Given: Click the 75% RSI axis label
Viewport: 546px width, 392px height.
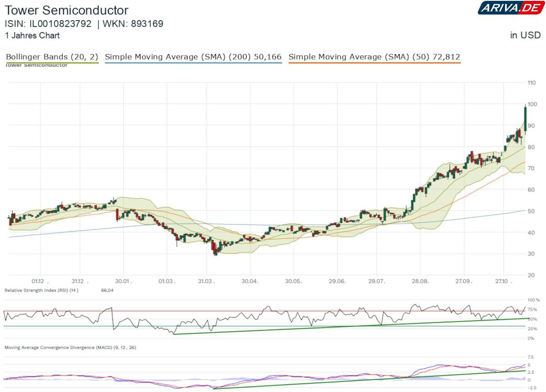Looking at the screenshot, I should click(533, 310).
